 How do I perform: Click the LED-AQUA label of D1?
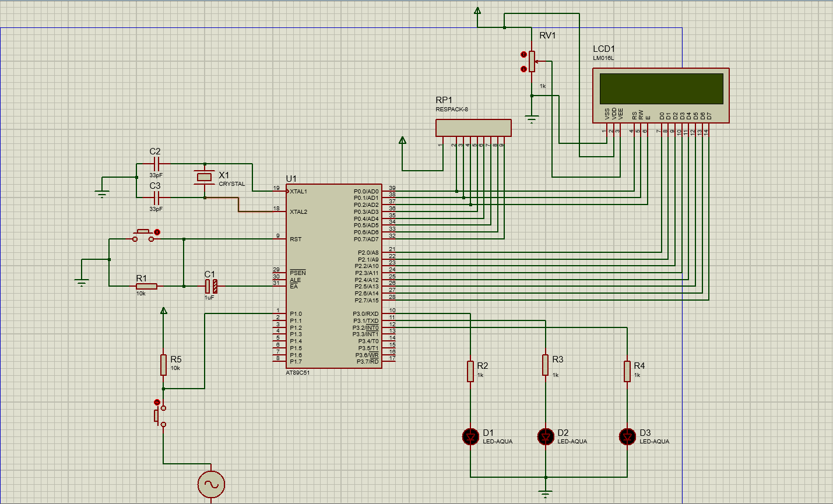[x=498, y=442]
